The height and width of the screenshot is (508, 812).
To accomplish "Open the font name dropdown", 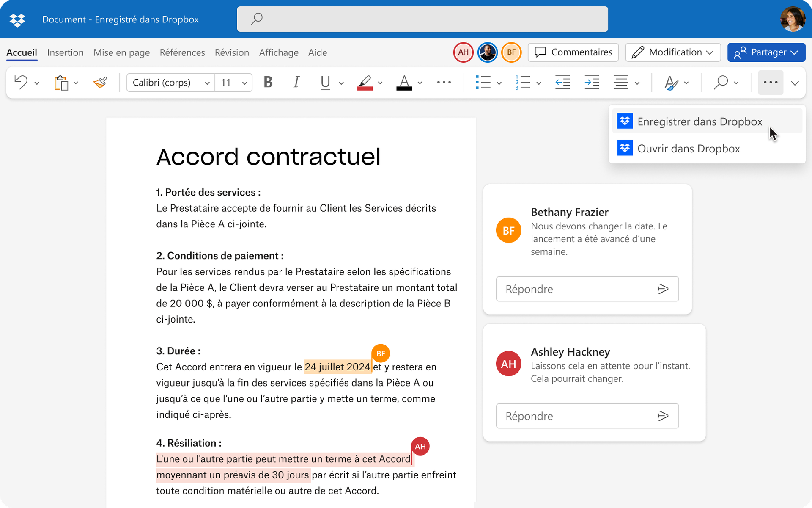I will 207,83.
